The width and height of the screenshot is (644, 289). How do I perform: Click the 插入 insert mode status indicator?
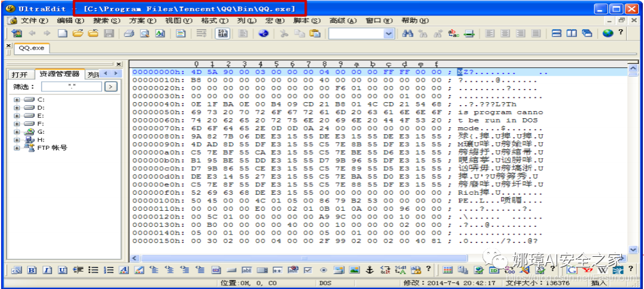tap(598, 283)
